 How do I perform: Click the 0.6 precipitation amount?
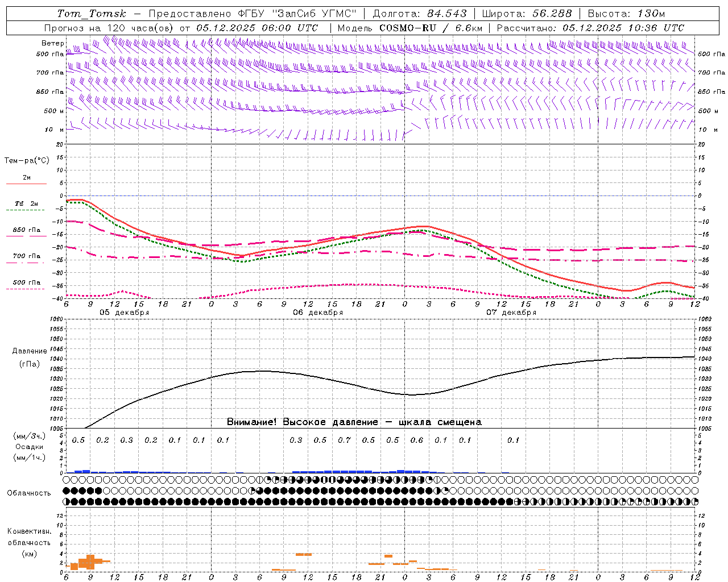pos(417,440)
